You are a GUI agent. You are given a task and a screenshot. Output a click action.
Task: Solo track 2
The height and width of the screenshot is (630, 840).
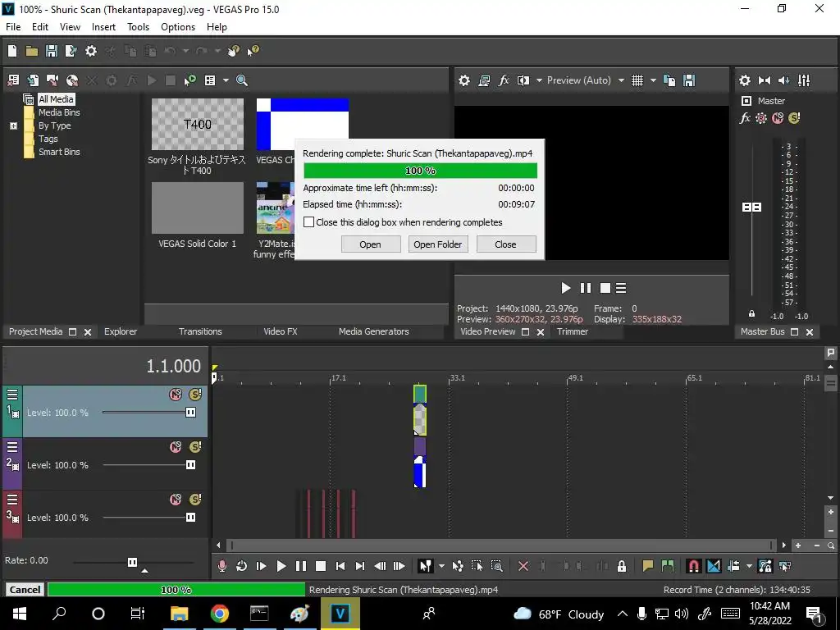tap(195, 447)
